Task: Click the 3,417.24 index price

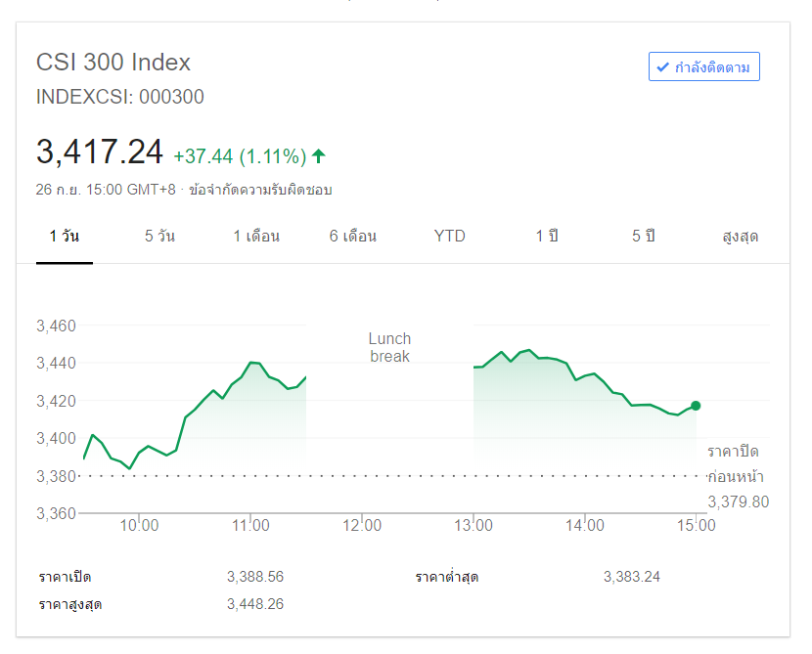Action: (x=100, y=153)
